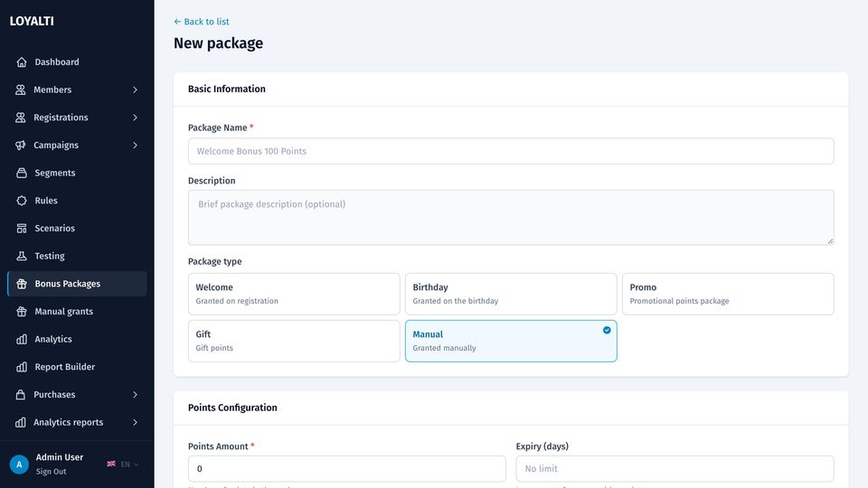
Task: Click the Analytics bar chart icon
Action: 22,339
